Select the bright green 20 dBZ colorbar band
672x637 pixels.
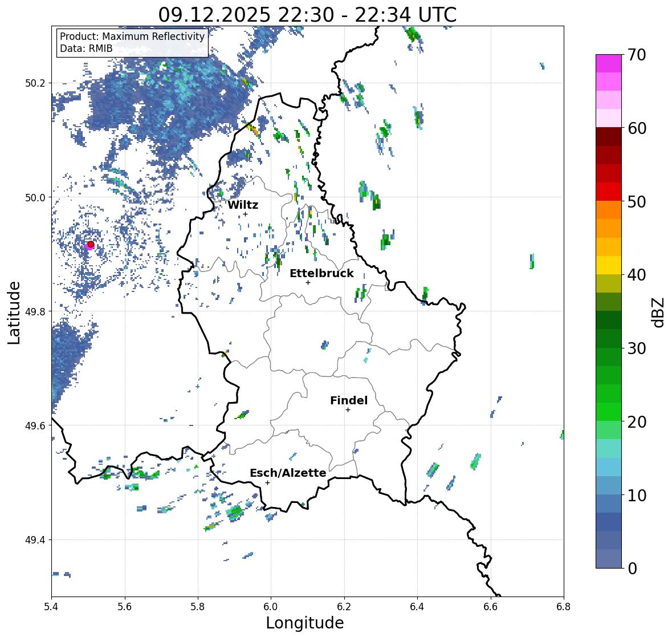pos(609,412)
